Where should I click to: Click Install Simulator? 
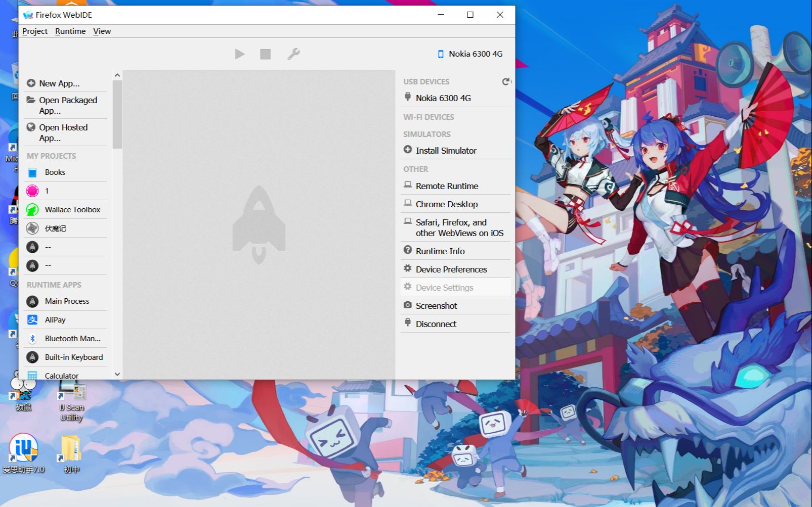tap(455, 151)
